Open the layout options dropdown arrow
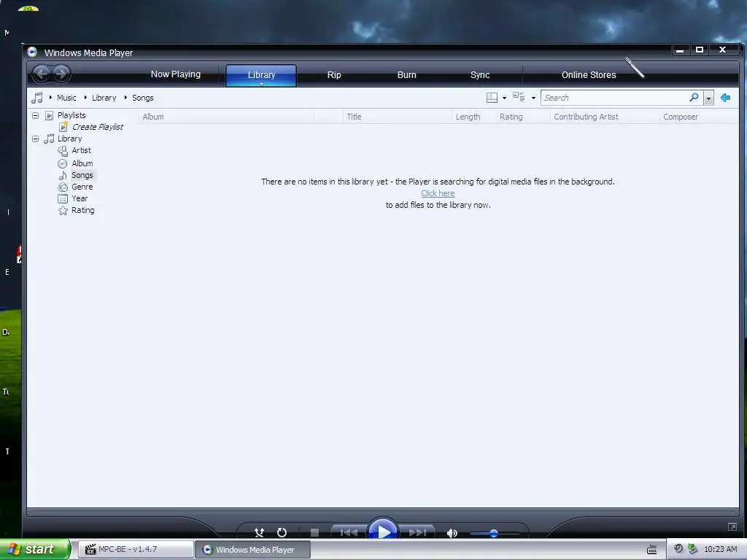 coord(505,98)
